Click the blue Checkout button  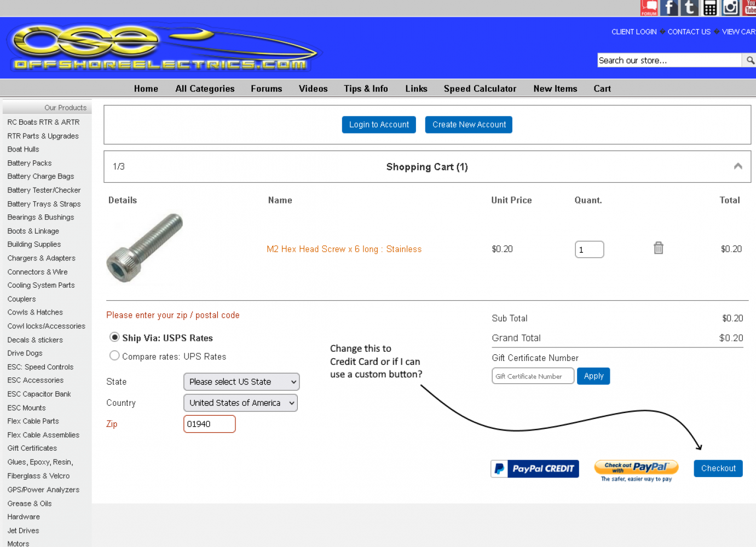pos(718,468)
